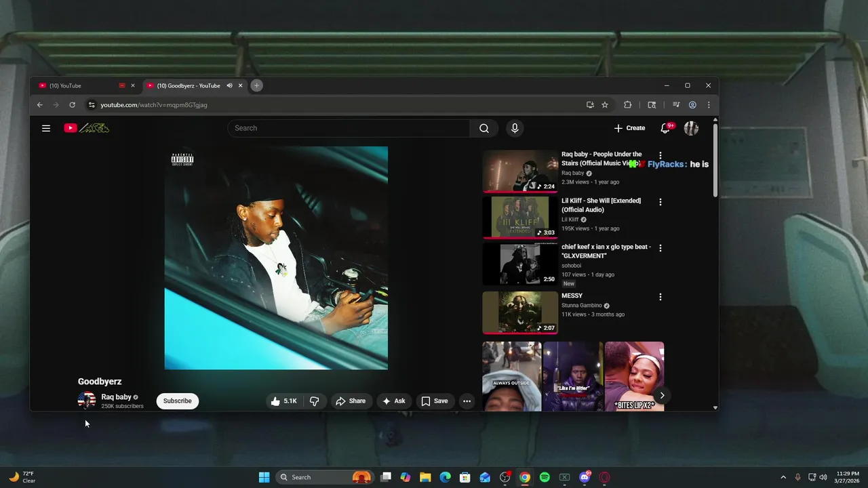Save the video to a playlist
The height and width of the screenshot is (488, 868).
(x=435, y=401)
